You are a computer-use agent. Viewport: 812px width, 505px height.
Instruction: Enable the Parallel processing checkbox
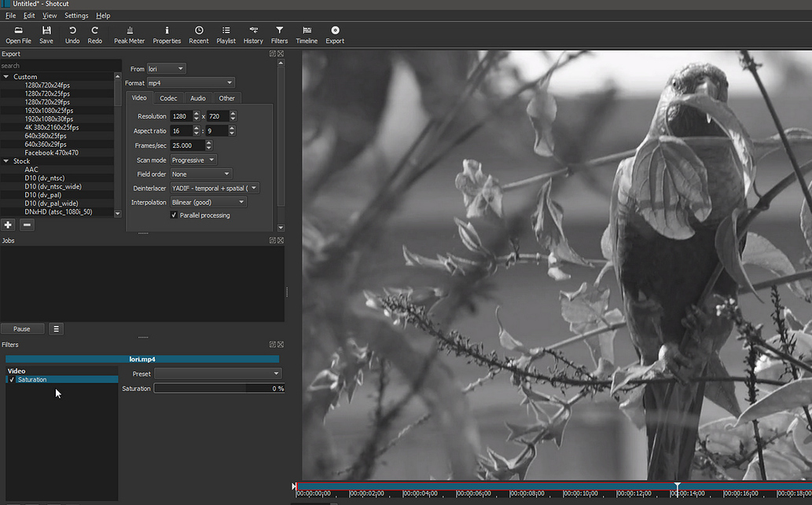pyautogui.click(x=174, y=214)
